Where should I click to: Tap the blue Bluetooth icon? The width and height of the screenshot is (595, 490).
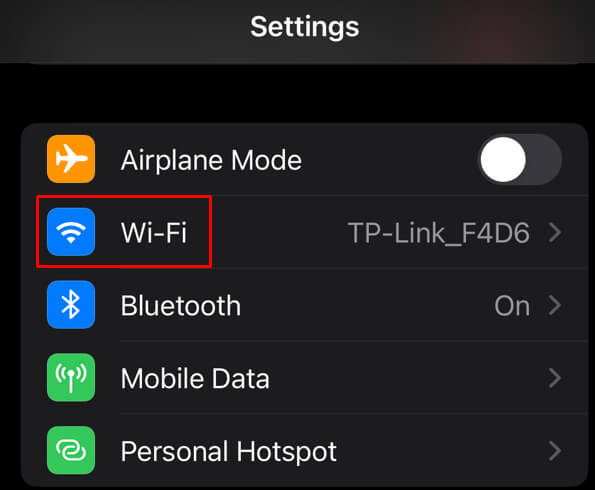pos(71,305)
